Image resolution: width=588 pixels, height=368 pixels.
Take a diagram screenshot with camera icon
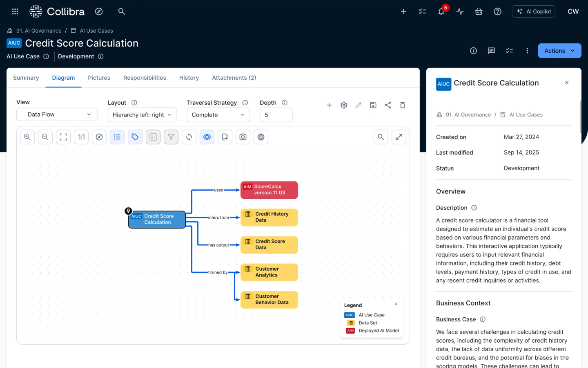coord(243,137)
